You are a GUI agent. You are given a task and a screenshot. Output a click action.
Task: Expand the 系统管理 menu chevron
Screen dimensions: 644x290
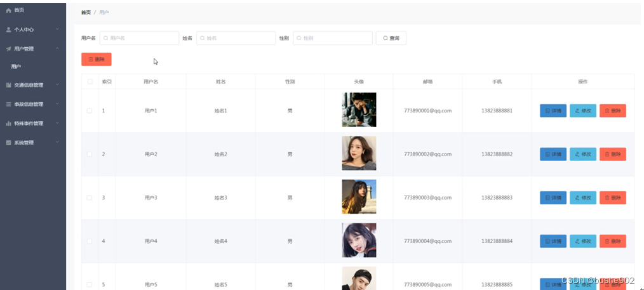(57, 142)
